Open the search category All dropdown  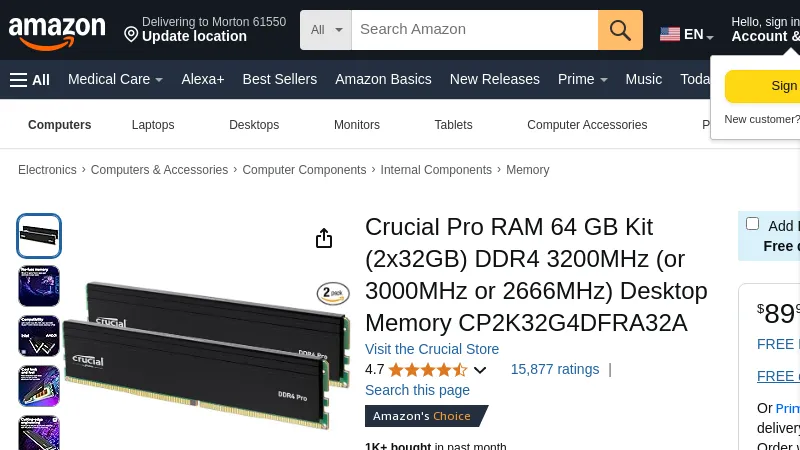[326, 30]
